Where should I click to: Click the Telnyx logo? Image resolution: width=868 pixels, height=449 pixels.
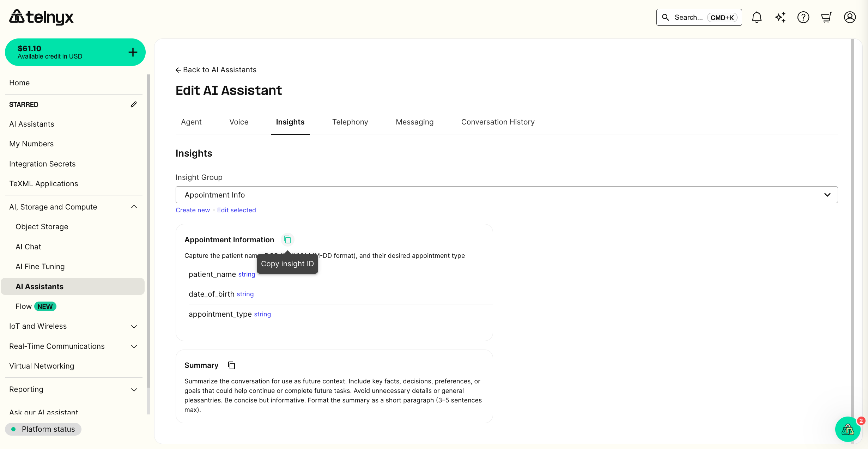(x=41, y=17)
